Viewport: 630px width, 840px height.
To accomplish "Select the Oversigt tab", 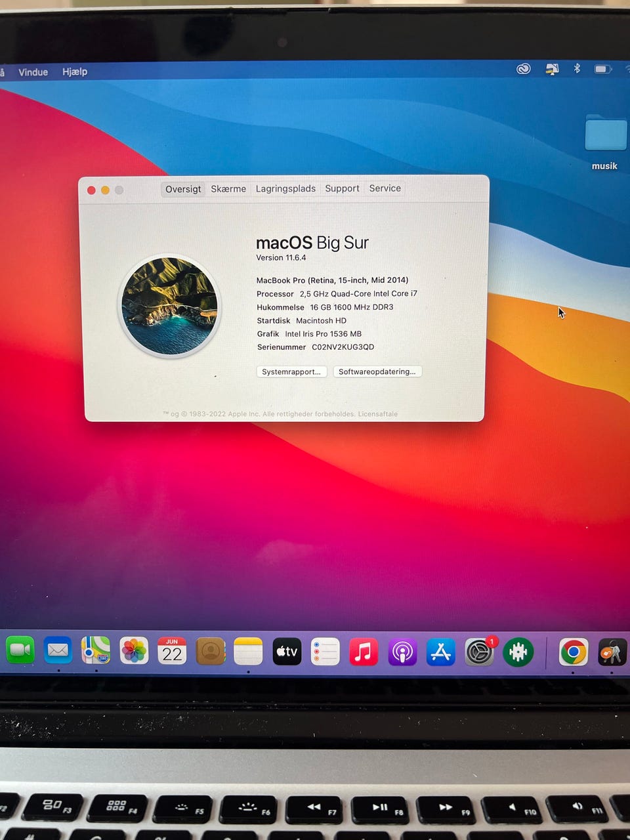I will coord(183,189).
